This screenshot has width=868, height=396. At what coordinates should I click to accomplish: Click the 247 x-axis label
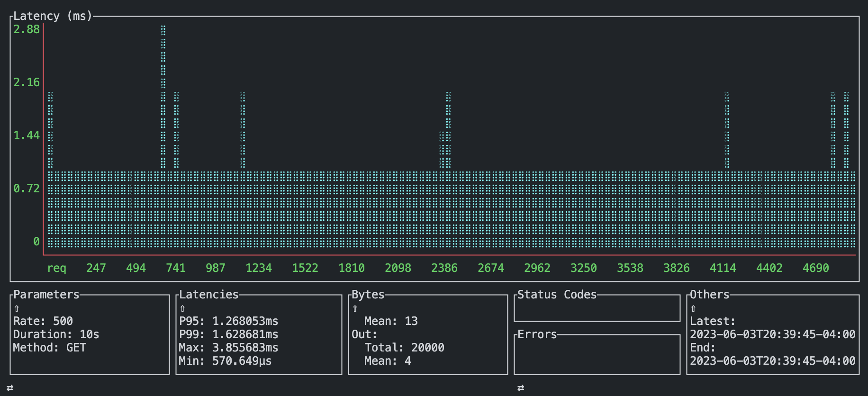96,268
